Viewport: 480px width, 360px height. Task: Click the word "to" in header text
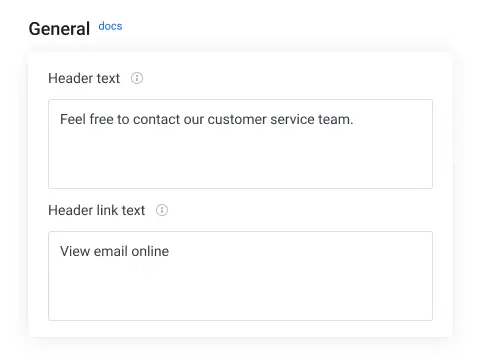click(x=123, y=119)
